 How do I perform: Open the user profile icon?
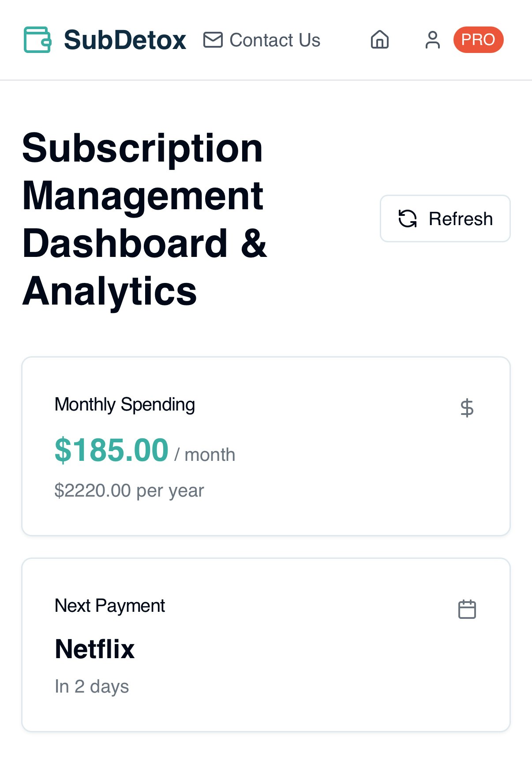(x=432, y=40)
